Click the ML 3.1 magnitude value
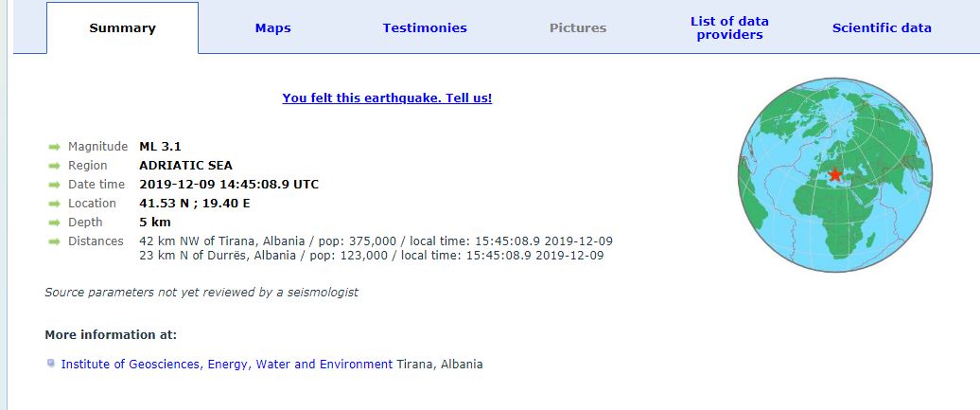The height and width of the screenshot is (410, 980). click(x=160, y=147)
